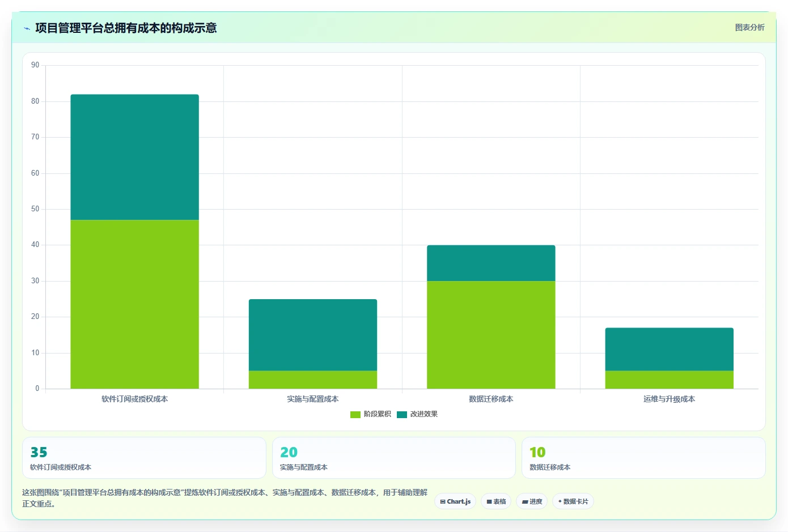This screenshot has height=532, width=788.
Task: Click the 表格 tag
Action: coord(496,501)
